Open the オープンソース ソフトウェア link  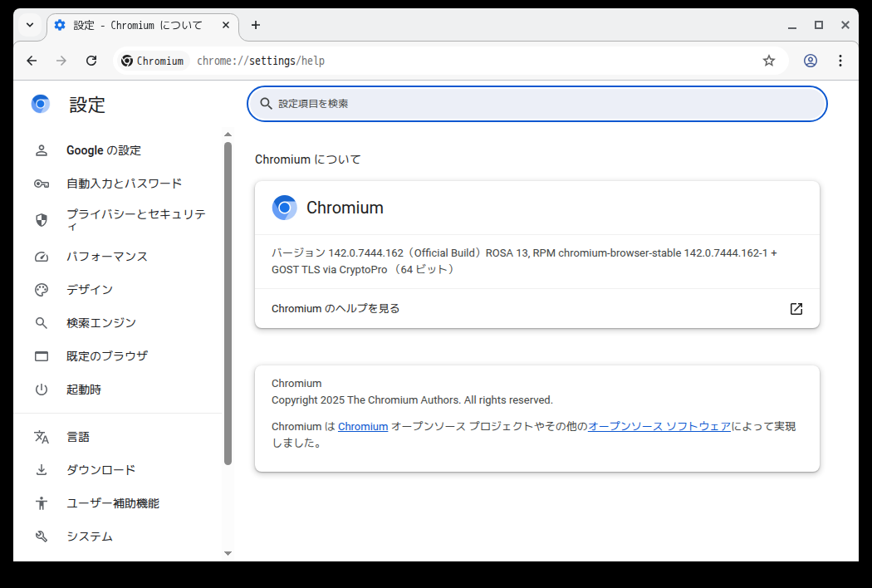[659, 427]
